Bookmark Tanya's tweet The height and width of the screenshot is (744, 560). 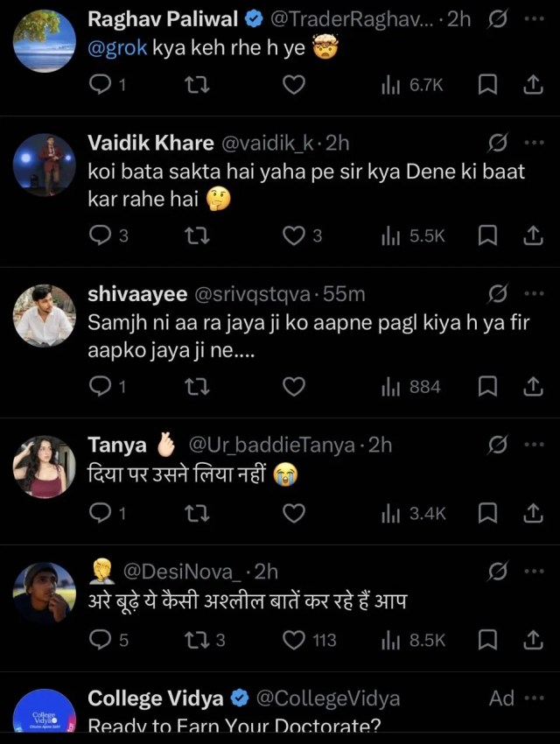pos(487,512)
